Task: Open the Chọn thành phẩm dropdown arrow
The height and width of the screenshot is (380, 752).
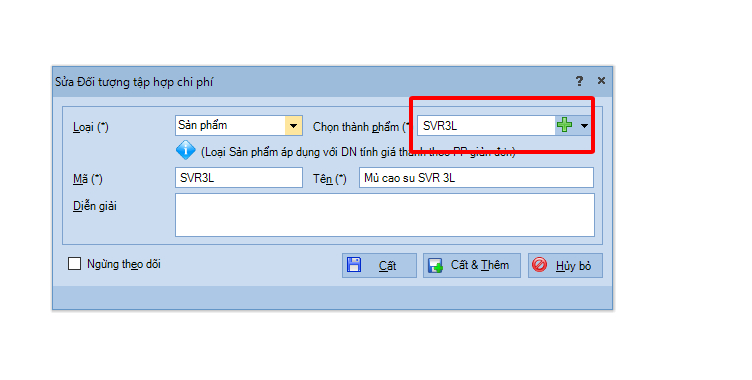Action: click(584, 126)
